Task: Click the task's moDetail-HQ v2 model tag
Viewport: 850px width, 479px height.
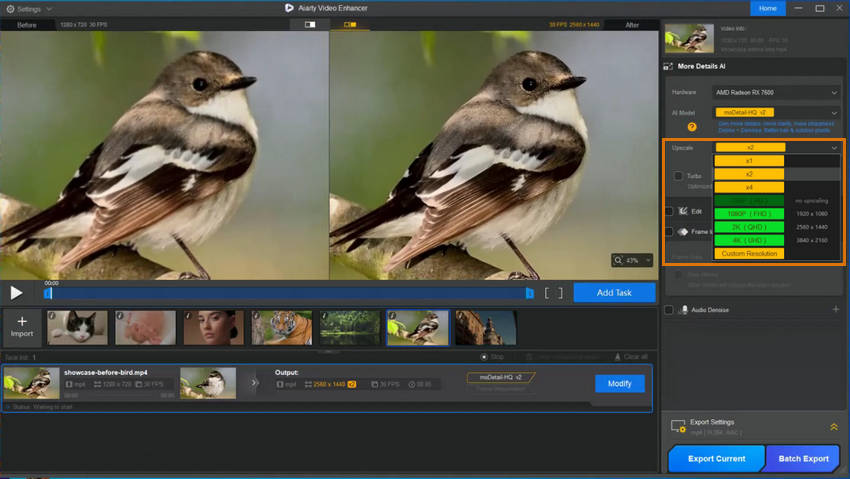Action: (500, 377)
